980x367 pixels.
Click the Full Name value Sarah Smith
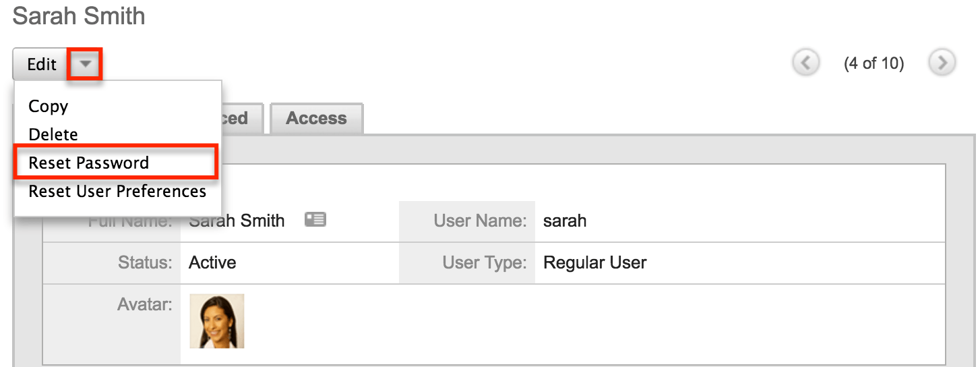click(237, 221)
